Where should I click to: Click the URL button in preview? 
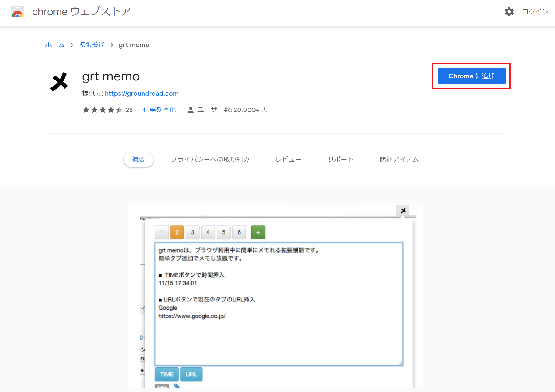pos(191,374)
